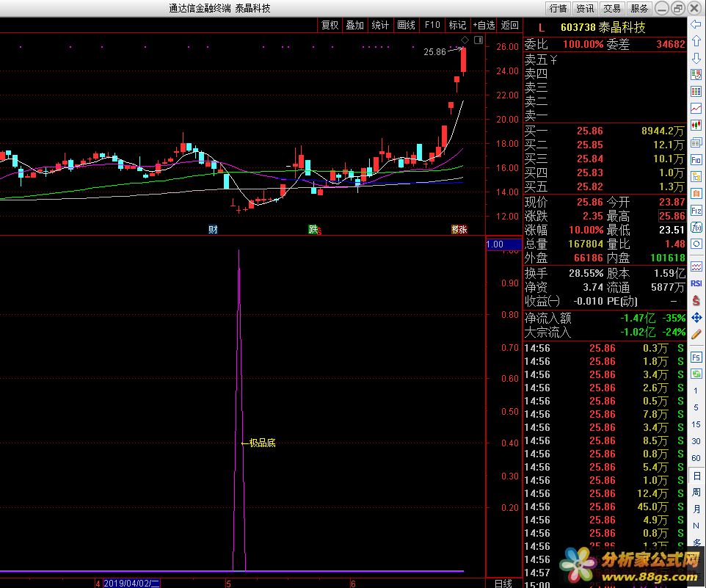Click the 净流入额 net inflow row
Image resolution: width=706 pixels, height=588 pixels.
pos(605,319)
